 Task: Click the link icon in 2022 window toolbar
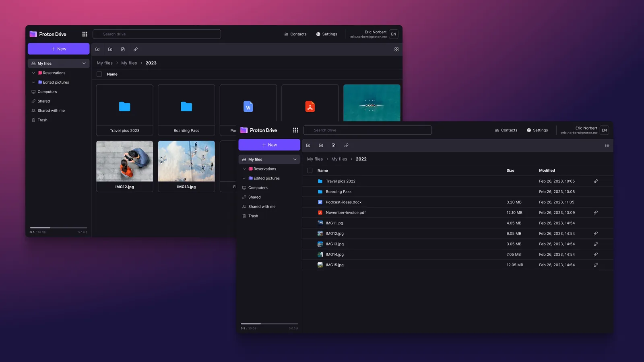click(346, 145)
